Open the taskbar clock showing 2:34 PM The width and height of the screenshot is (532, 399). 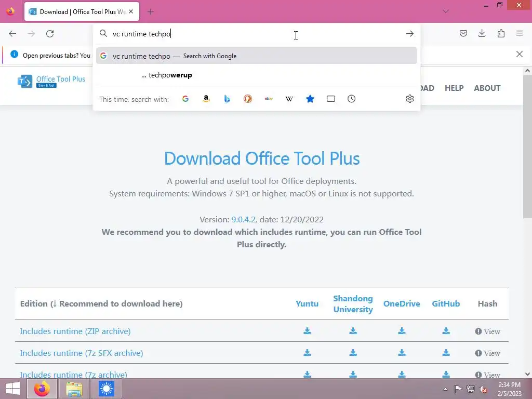[x=509, y=389]
